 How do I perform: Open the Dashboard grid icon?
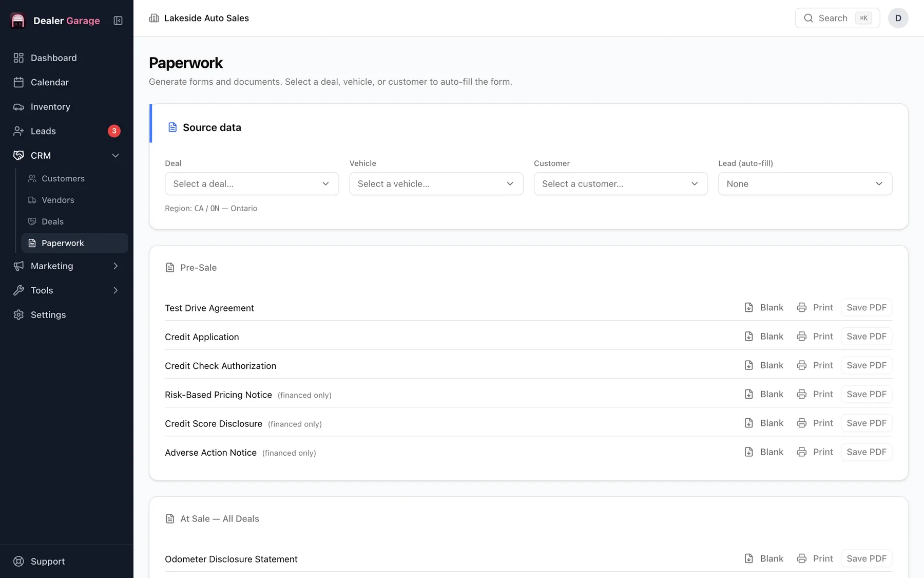pyautogui.click(x=18, y=58)
